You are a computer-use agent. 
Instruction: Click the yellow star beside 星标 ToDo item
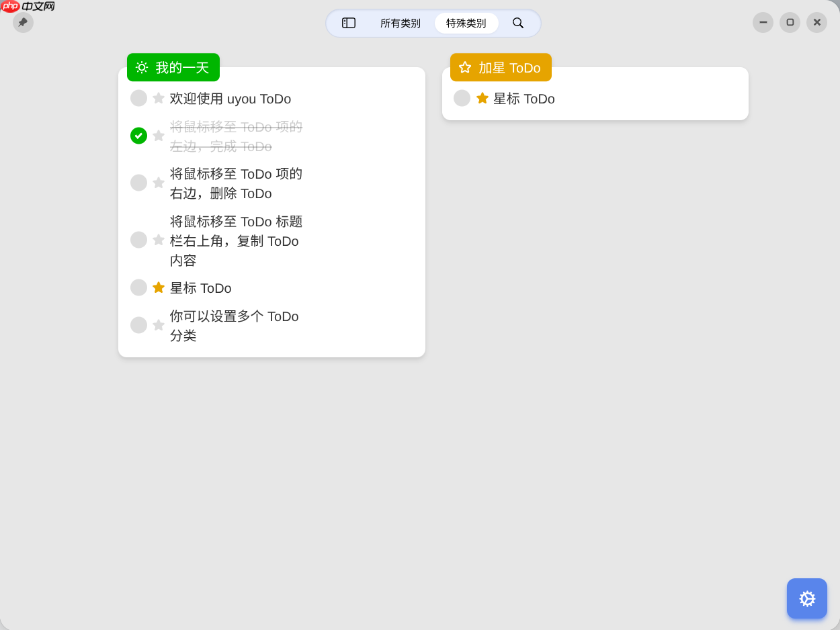158,287
